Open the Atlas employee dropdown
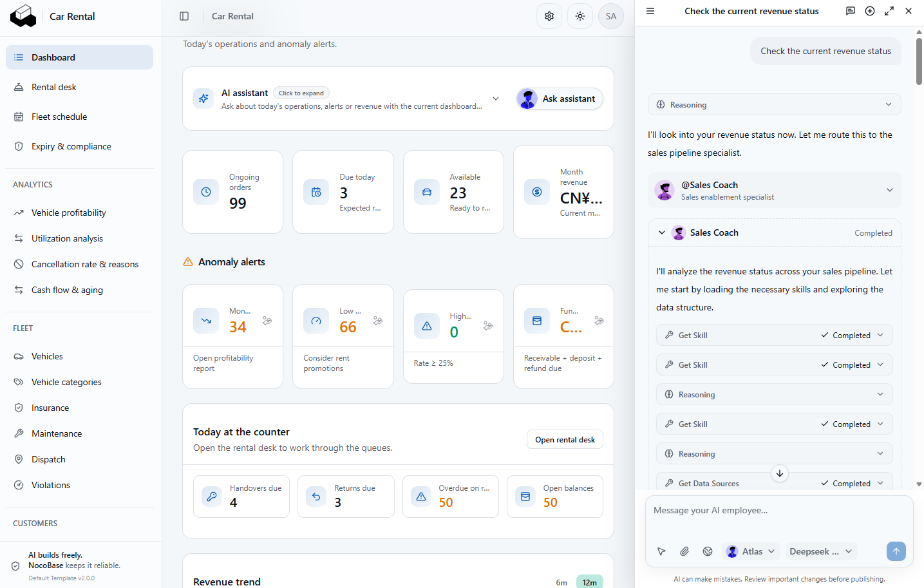The height and width of the screenshot is (588, 924). pos(751,551)
